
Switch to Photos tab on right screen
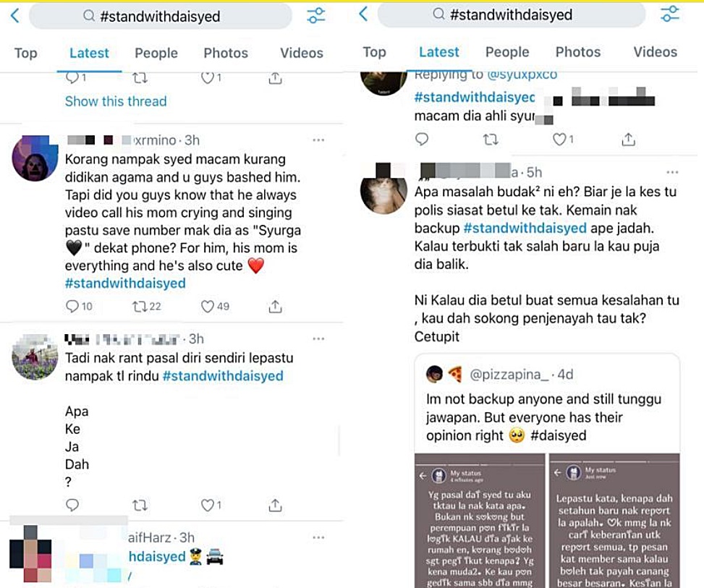click(578, 52)
